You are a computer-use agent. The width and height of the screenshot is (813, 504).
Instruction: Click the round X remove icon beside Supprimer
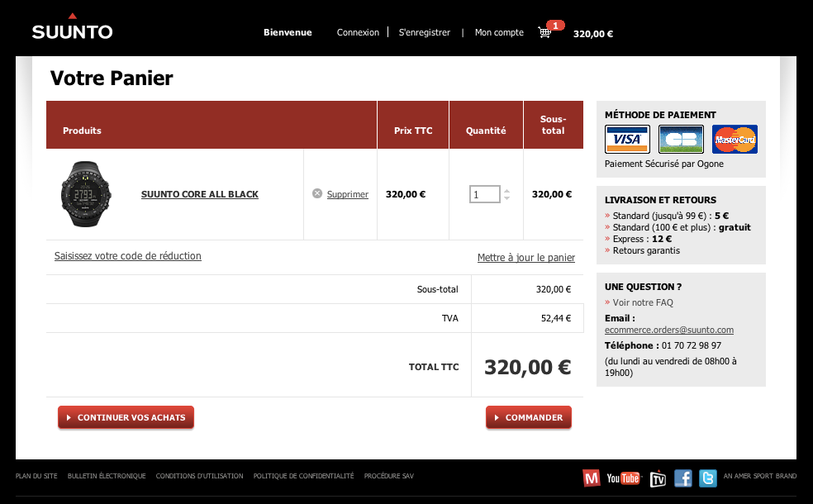[317, 193]
